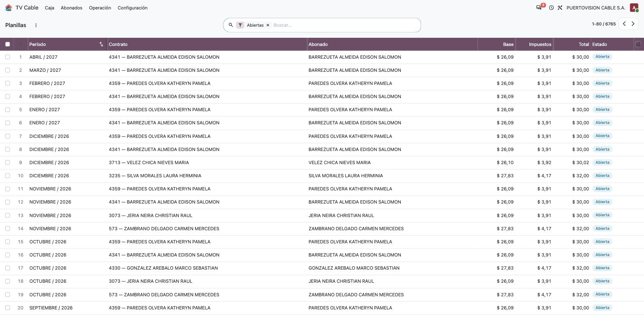Focus the Buscar search input

coord(345,25)
